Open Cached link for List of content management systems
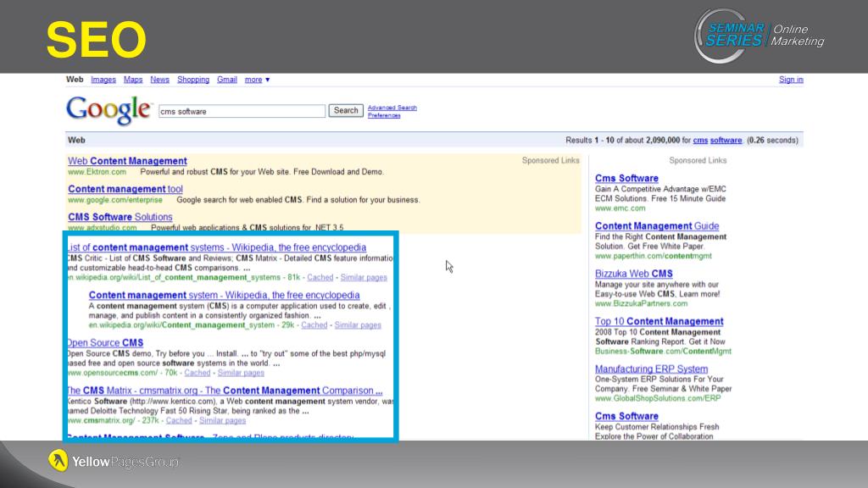Screen dimensions: 868x488 click(x=320, y=277)
